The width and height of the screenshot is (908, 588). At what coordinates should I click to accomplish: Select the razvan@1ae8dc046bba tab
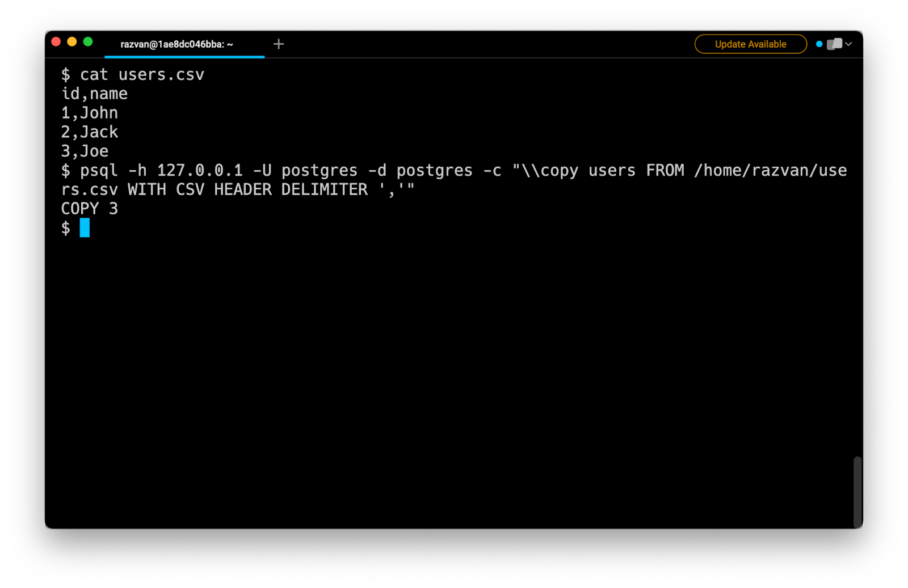[x=176, y=44]
